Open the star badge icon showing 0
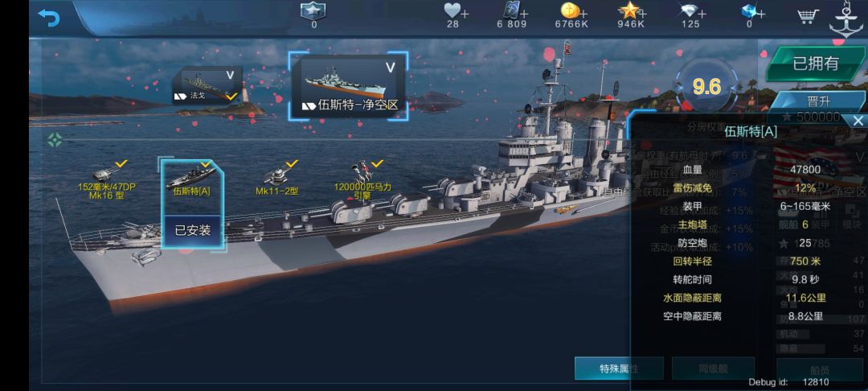This screenshot has height=391, width=868. coord(313,11)
